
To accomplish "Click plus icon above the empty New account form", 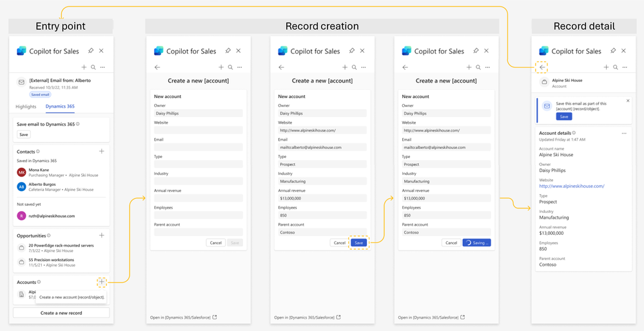I will [221, 67].
